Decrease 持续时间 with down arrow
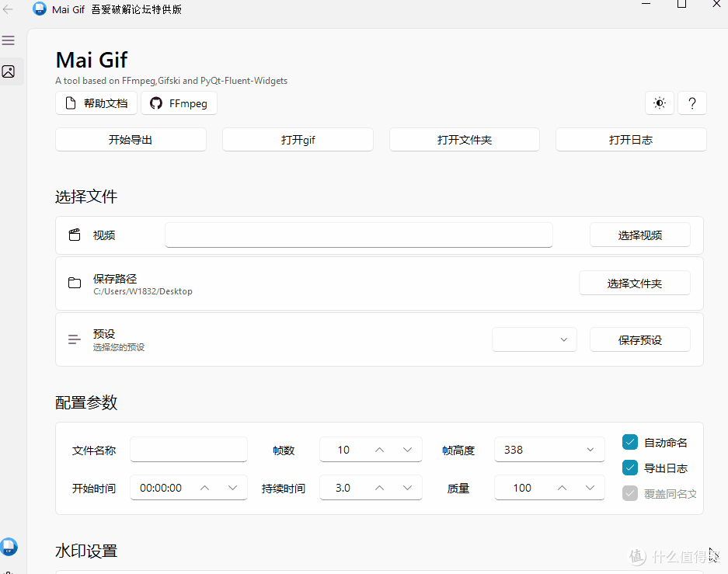 pos(407,488)
